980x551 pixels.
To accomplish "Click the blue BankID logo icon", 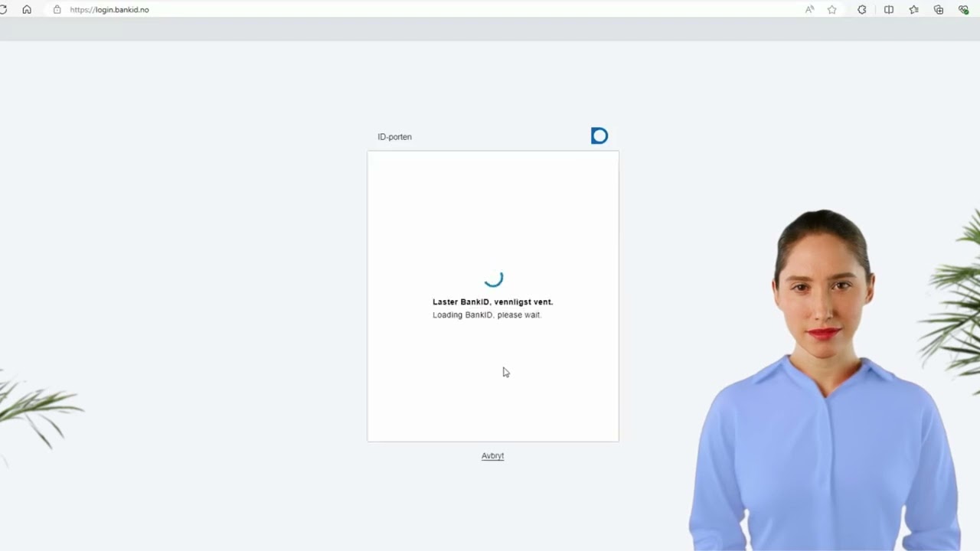I will (599, 136).
